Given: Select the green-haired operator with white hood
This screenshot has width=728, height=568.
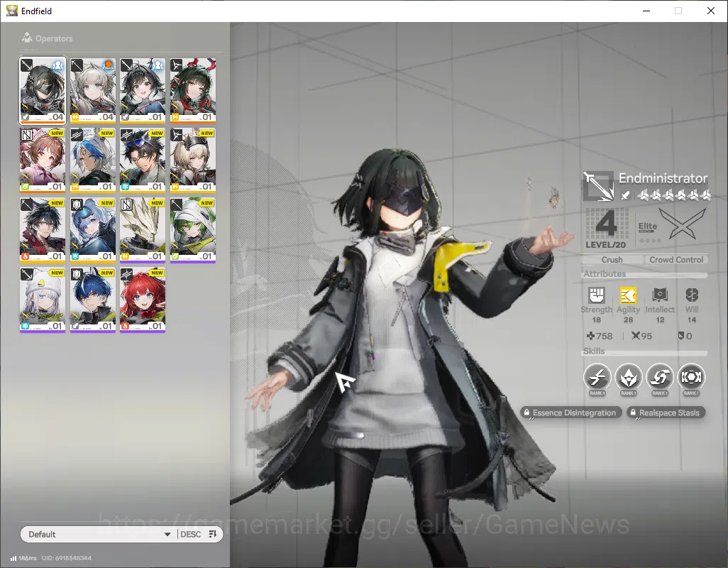Looking at the screenshot, I should click(193, 230).
